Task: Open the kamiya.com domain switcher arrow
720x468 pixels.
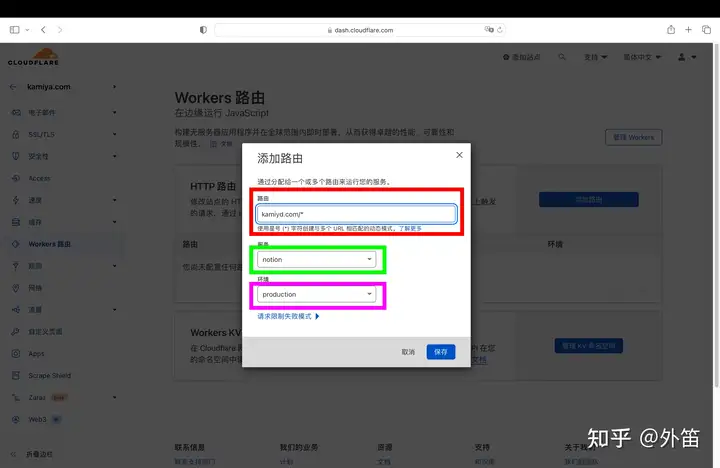Action: click(x=114, y=87)
